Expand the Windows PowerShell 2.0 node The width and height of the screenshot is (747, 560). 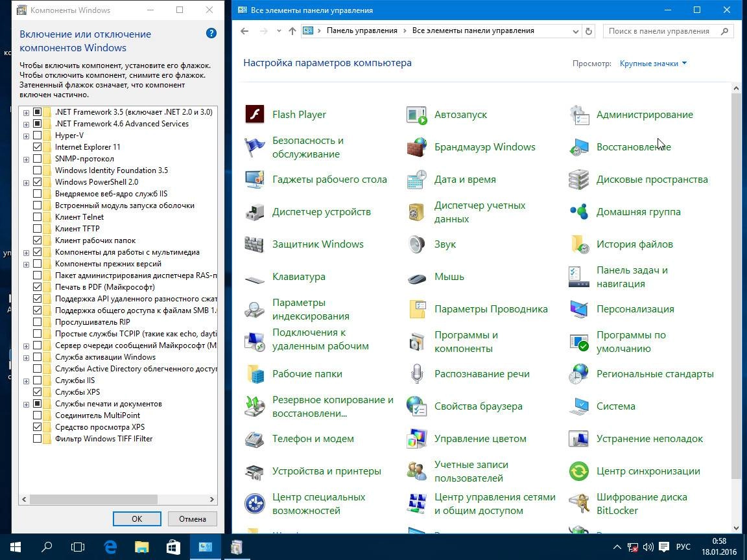[x=26, y=182]
